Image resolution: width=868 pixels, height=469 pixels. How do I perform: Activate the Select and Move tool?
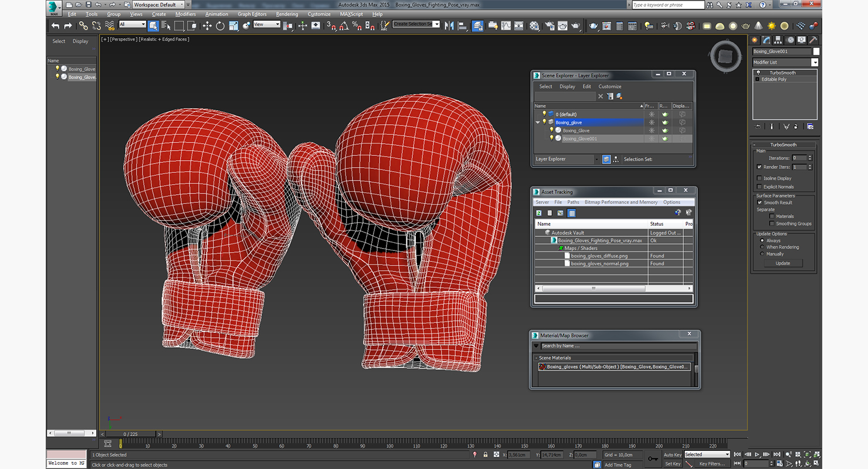click(x=207, y=26)
